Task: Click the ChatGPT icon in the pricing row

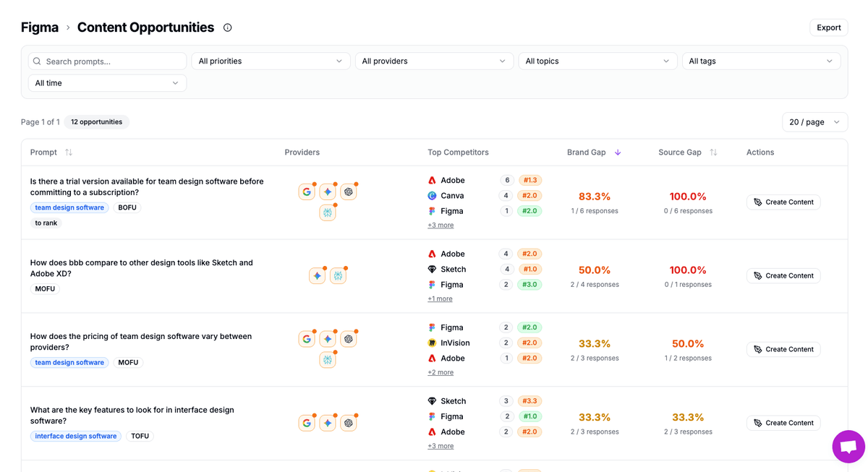Action: 349,339
